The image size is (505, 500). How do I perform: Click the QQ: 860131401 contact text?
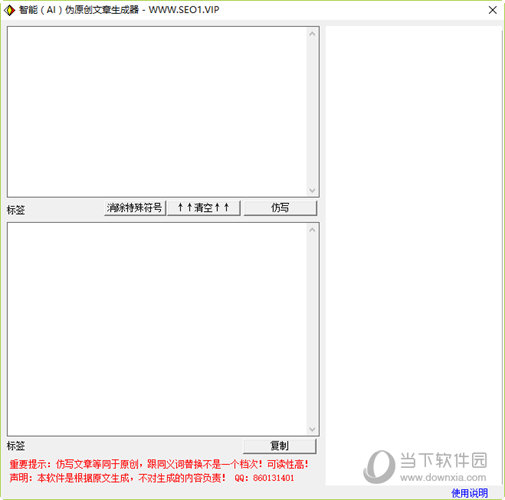264,478
